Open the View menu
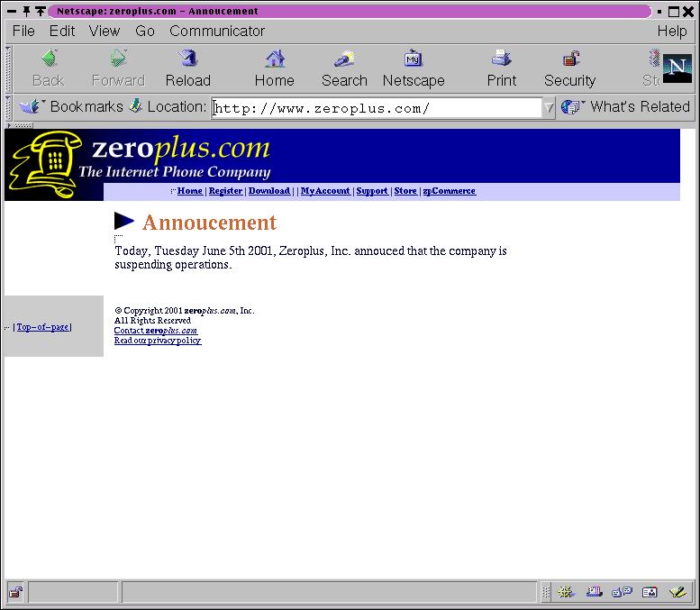The height and width of the screenshot is (610, 700). pyautogui.click(x=105, y=31)
